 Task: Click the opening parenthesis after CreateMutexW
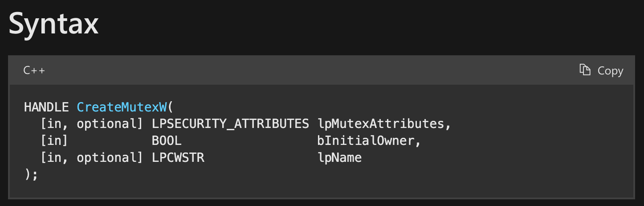pyautogui.click(x=170, y=107)
